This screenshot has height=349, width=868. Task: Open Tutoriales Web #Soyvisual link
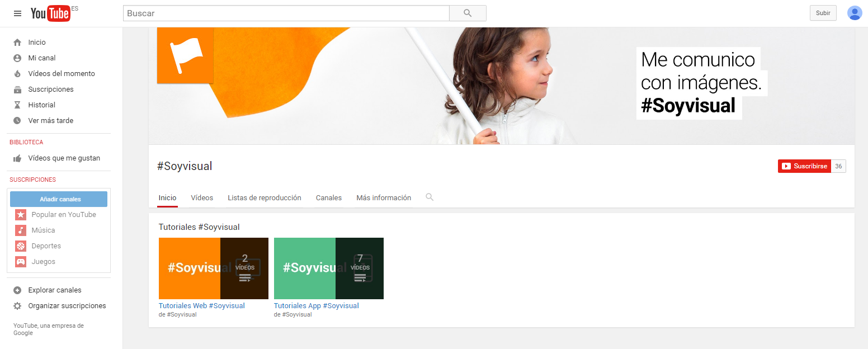pyautogui.click(x=202, y=306)
